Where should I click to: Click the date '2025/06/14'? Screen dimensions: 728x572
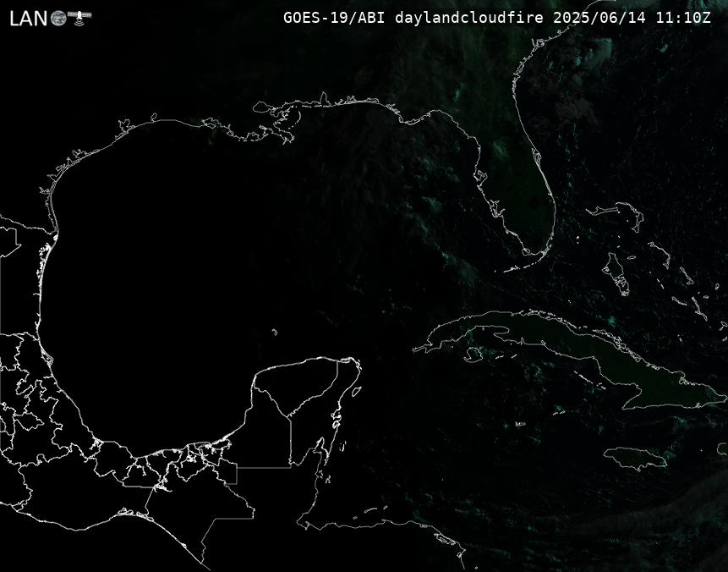click(599, 18)
